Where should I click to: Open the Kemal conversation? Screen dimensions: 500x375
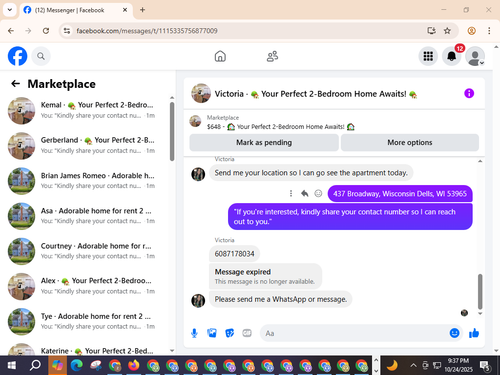tap(87, 111)
